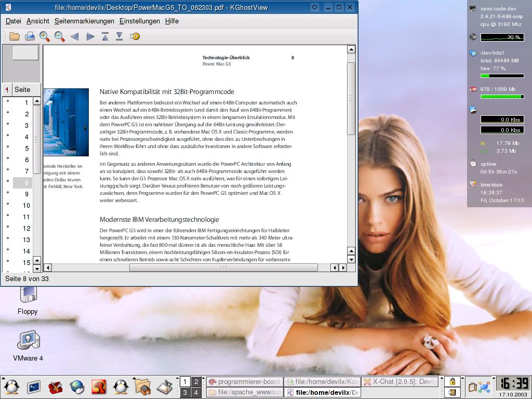
Task: Click rightmost arrow of horizontal scrollbar
Action: [343, 268]
